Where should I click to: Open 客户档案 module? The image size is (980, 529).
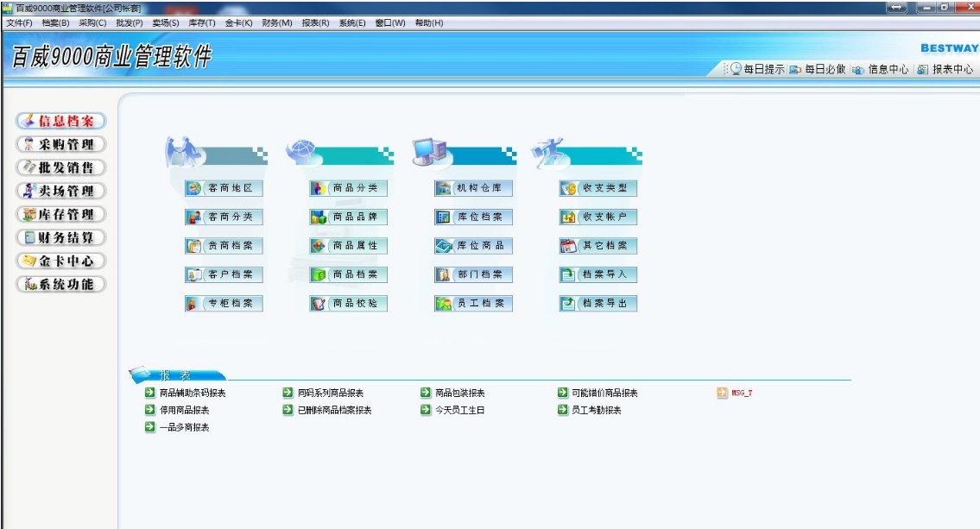pyautogui.click(x=224, y=274)
